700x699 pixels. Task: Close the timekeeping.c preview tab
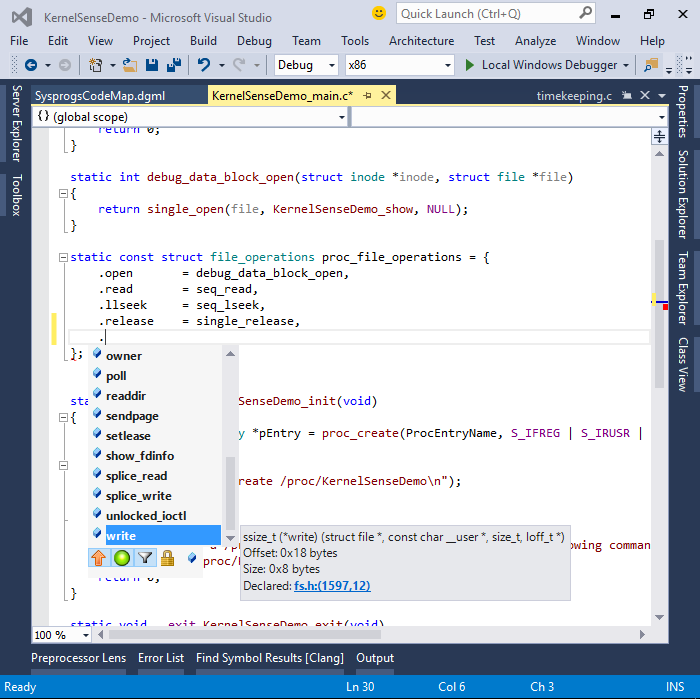click(645, 95)
